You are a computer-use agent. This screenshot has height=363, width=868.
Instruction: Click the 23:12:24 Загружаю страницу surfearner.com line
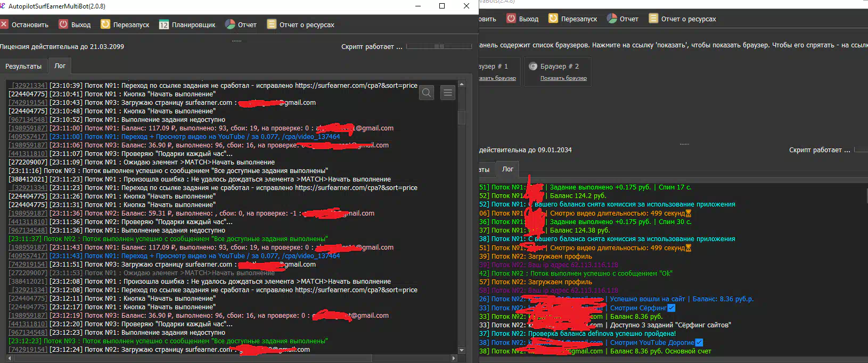tap(159, 349)
